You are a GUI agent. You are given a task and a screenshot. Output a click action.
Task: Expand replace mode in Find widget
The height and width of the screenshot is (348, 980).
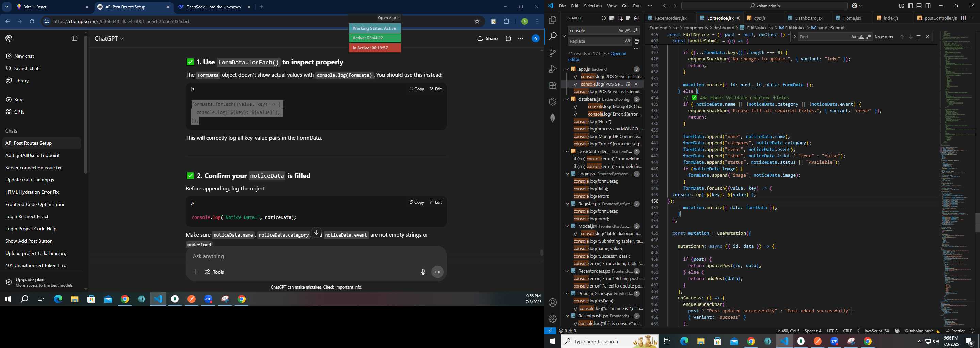(794, 37)
